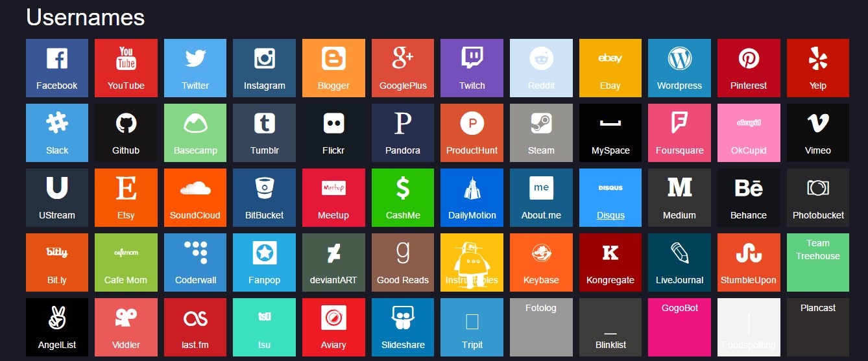
Task: Open the Pinterest tile
Action: tap(749, 68)
